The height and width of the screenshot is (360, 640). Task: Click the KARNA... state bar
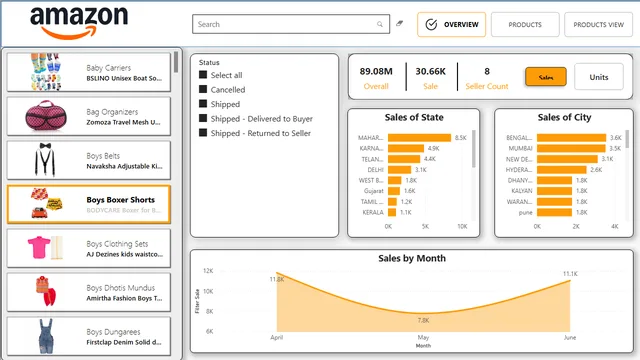(x=406, y=148)
